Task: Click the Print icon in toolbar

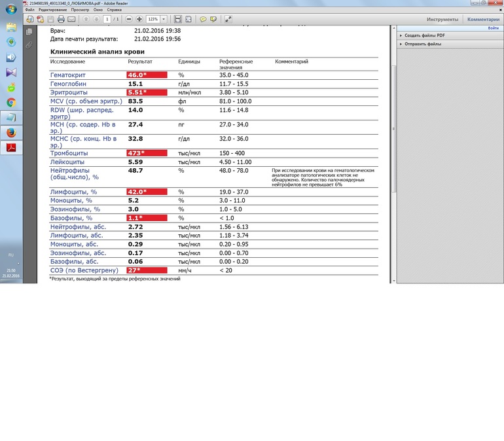Action: pos(61,20)
